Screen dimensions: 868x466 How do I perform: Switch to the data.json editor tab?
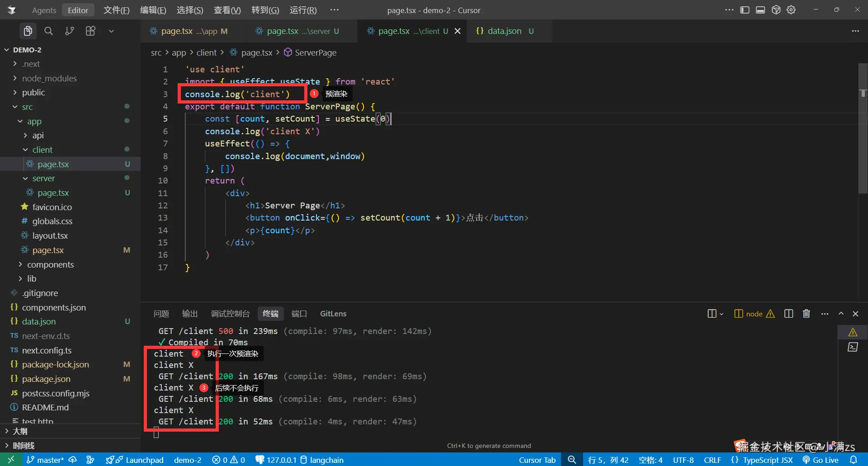[504, 31]
